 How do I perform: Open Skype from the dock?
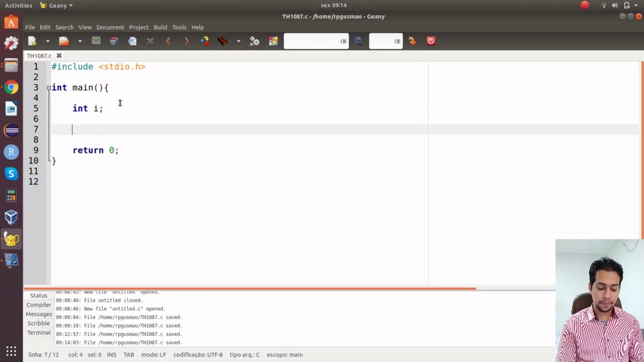11,173
